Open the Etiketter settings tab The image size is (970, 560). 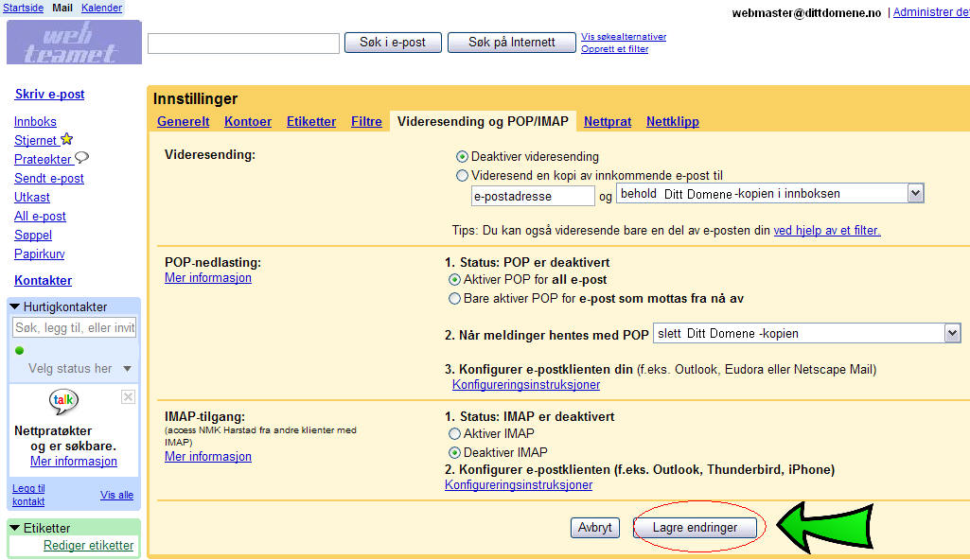[311, 122]
